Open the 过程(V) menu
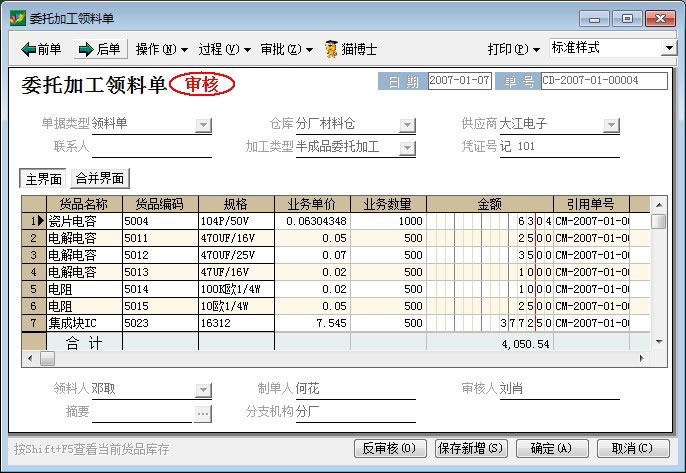Screen dimensions: 686x473 [x=224, y=49]
